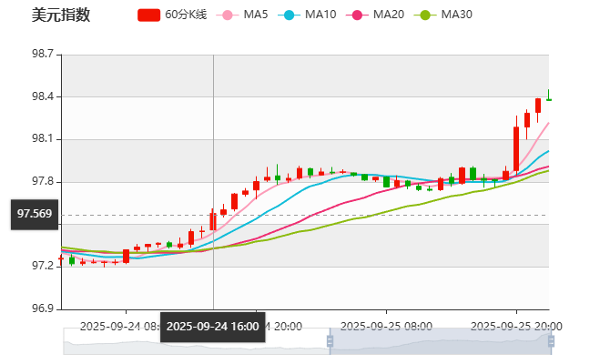
Task: Click the 98.4 y-axis label
Action: (44, 96)
